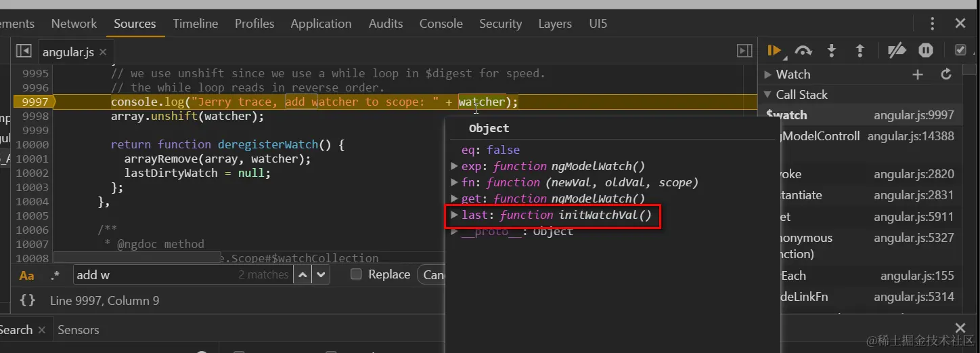980x353 pixels.
Task: Resume script execution with the play icon
Action: coord(774,51)
